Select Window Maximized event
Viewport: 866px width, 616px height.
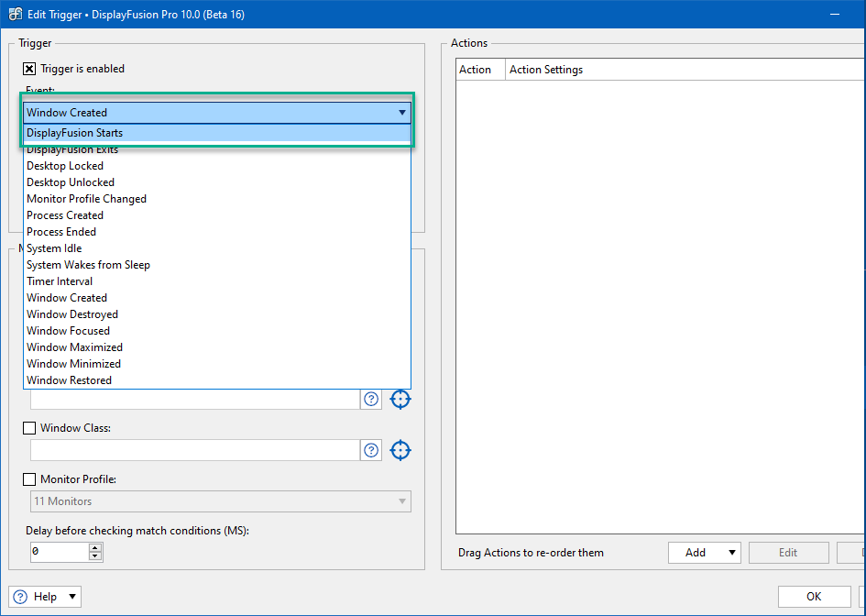[x=217, y=347]
